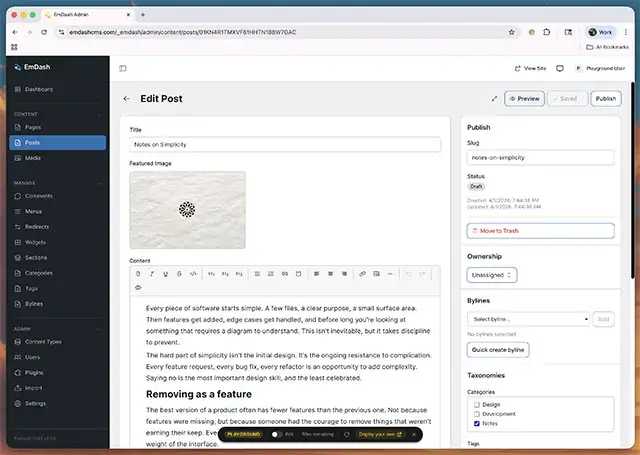Open Comments in the sidebar
This screenshot has height=455, width=640.
[58, 196]
